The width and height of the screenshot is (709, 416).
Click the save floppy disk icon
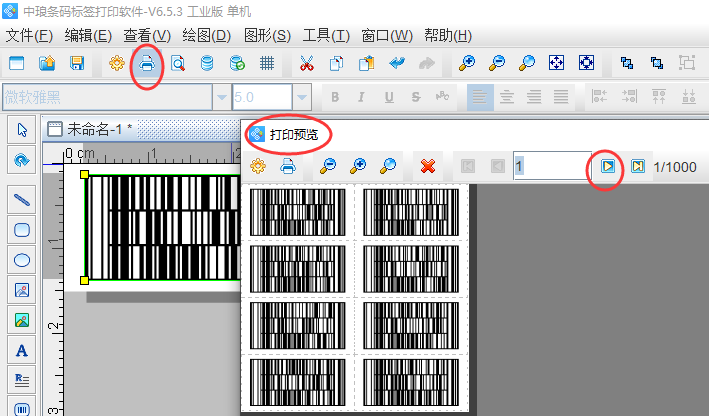tap(77, 63)
